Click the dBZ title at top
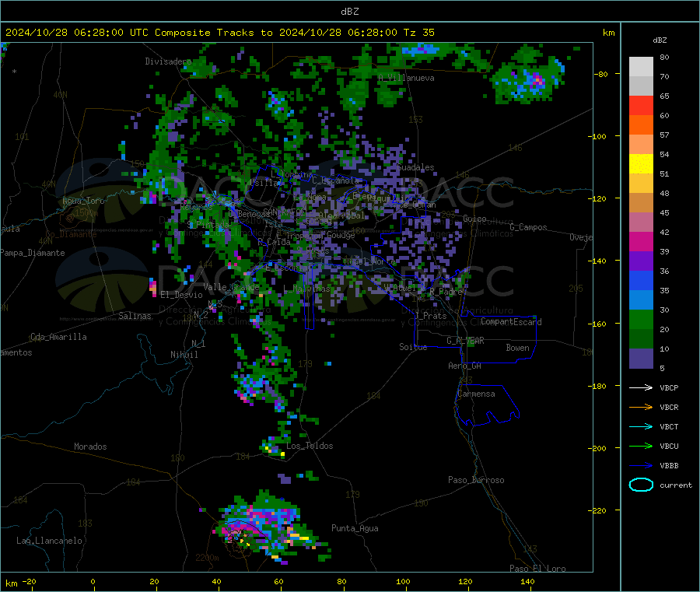The height and width of the screenshot is (592, 700). click(349, 12)
